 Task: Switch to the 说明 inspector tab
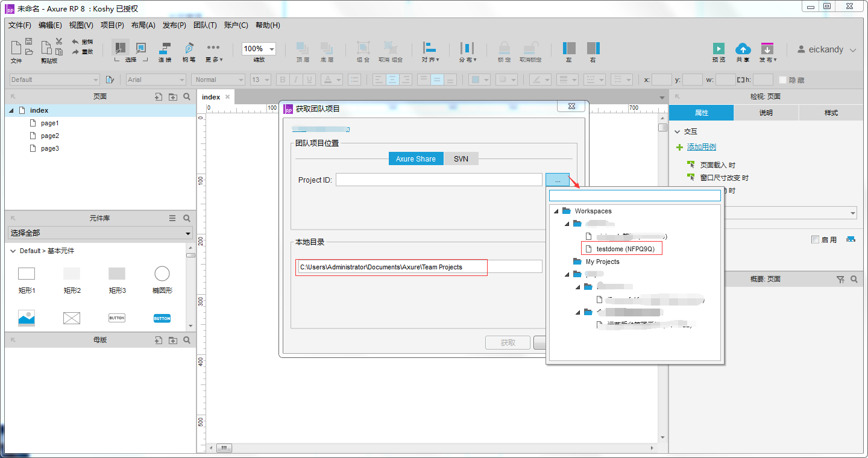pyautogui.click(x=766, y=113)
